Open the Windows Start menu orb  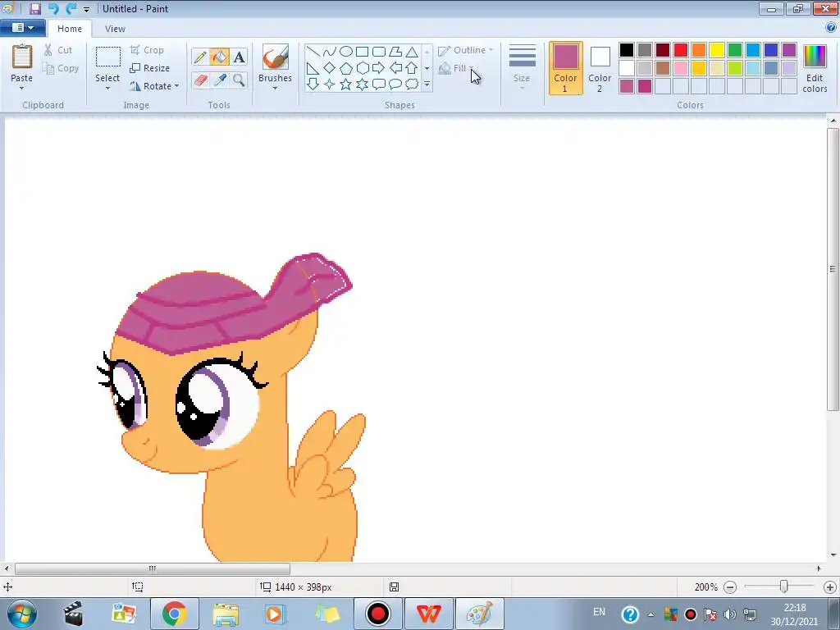tap(21, 614)
